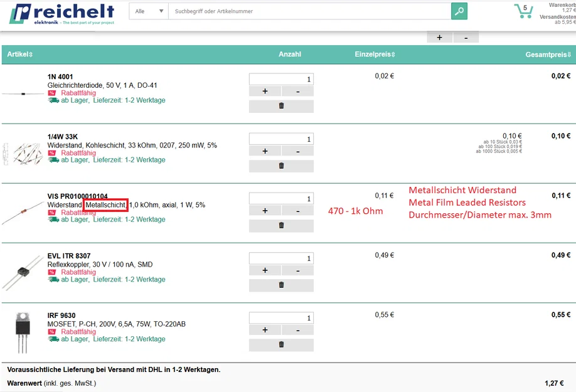Decrease quantity of VIS PR0100010104
576x392 pixels.
click(x=298, y=211)
